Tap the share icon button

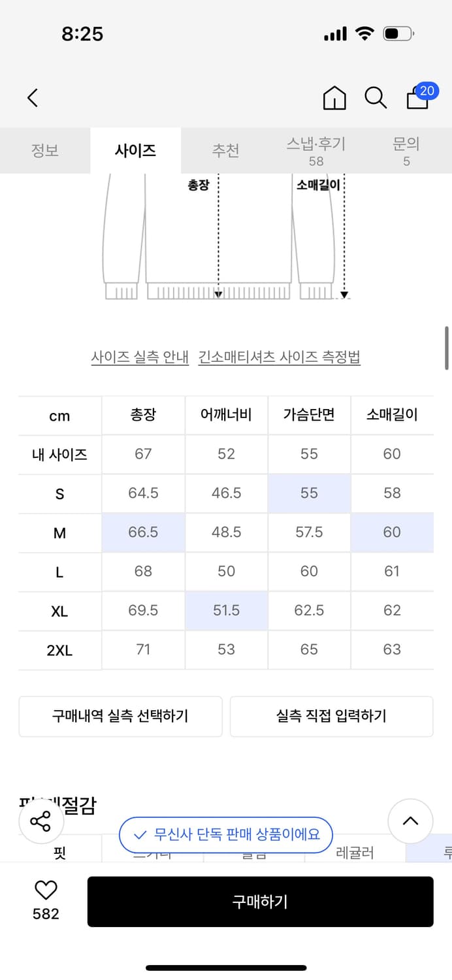(x=40, y=821)
